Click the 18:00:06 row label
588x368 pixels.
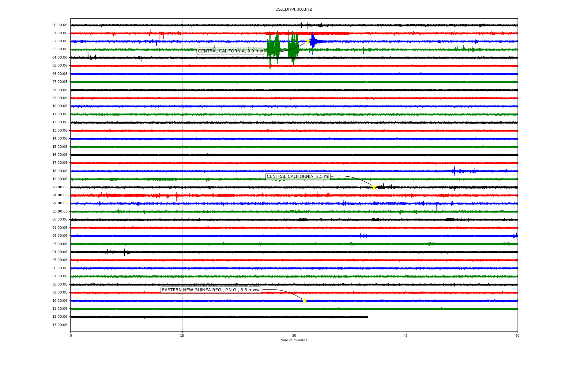coord(60,171)
